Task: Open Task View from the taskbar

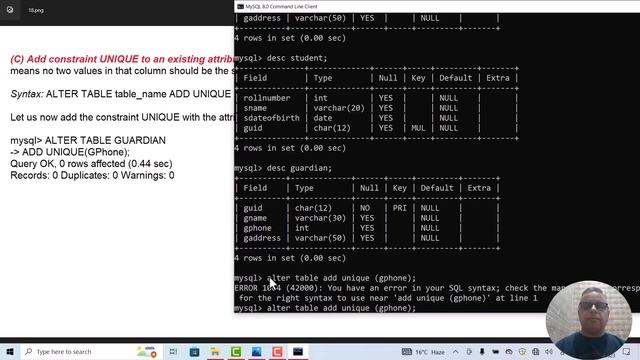Action: [x=173, y=351]
